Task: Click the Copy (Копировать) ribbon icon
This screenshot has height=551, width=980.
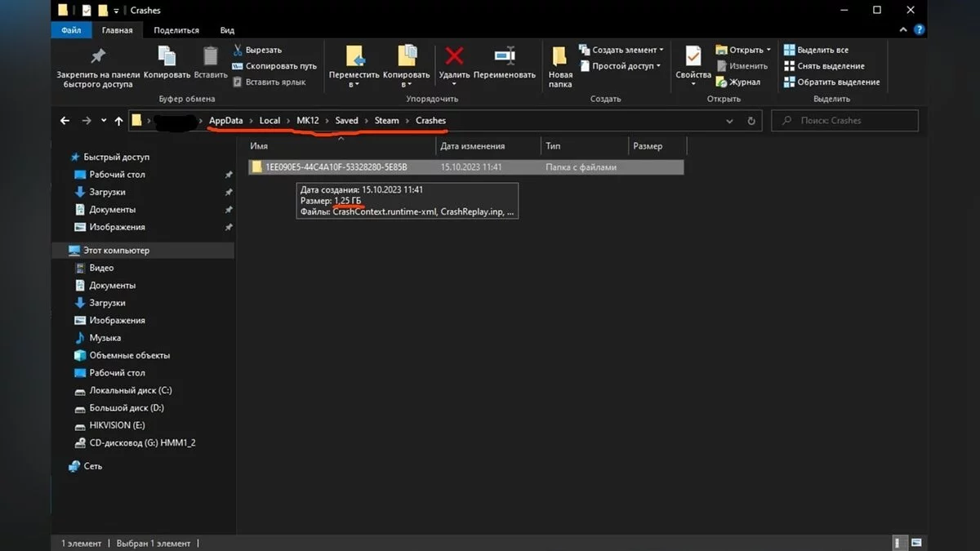Action: (167, 57)
